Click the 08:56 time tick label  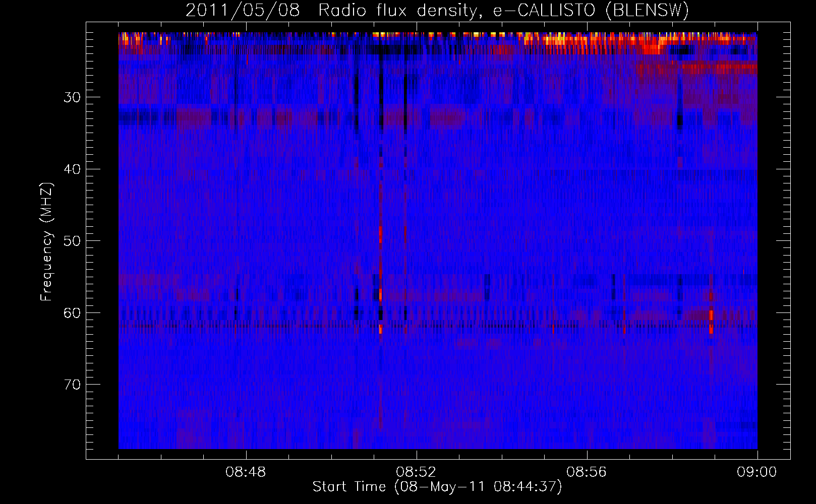click(587, 472)
